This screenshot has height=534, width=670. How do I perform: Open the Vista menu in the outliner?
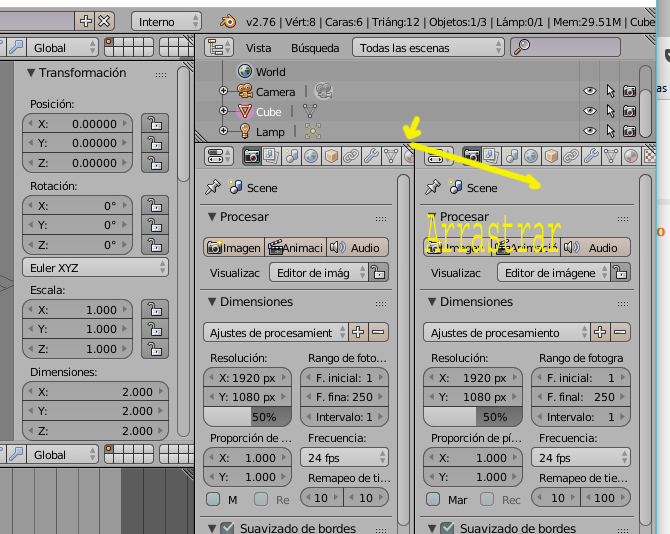pyautogui.click(x=258, y=48)
